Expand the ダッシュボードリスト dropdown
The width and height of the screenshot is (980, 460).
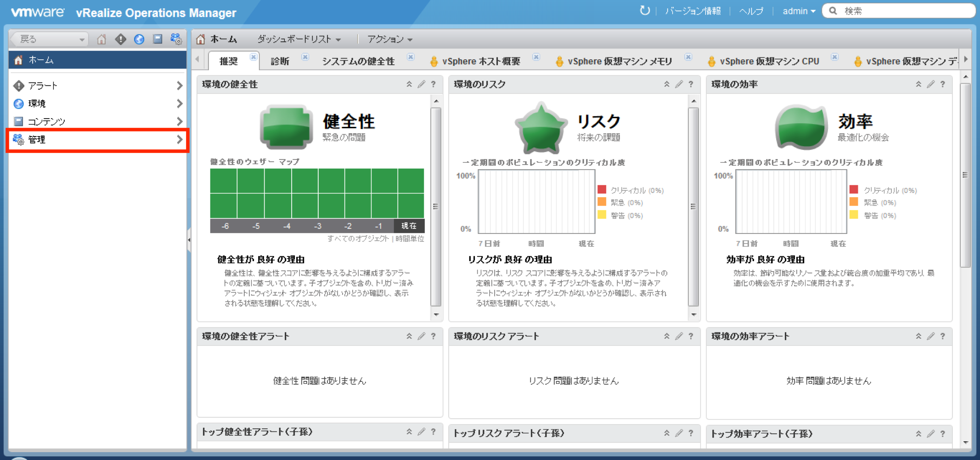coord(339,39)
